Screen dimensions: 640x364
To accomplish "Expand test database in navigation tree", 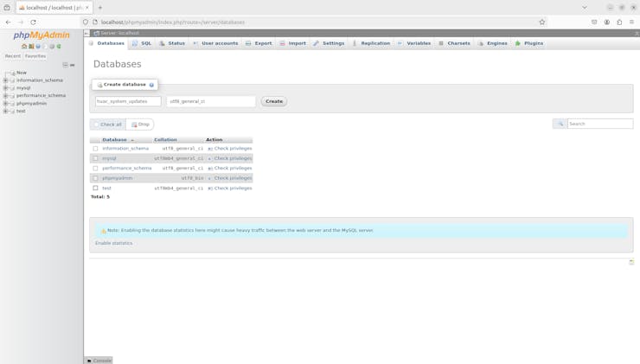I will coord(6,111).
